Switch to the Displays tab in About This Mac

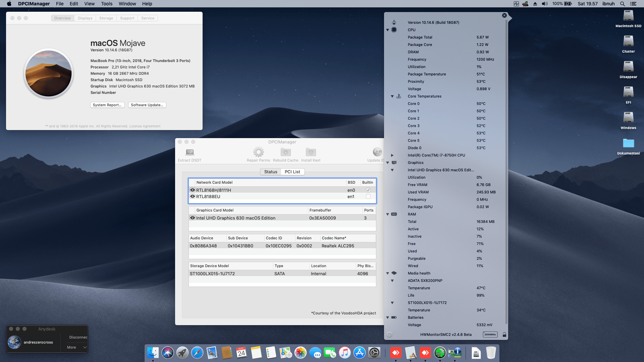tap(85, 18)
